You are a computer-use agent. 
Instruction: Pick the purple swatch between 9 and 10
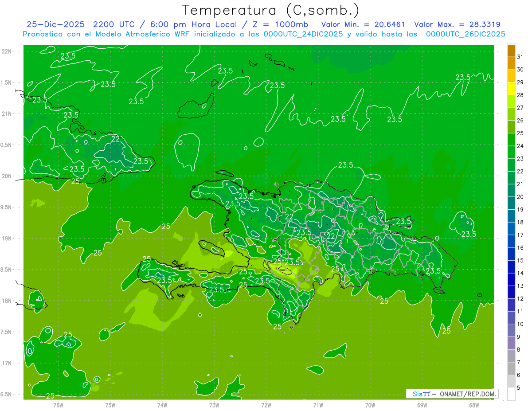[512, 331]
